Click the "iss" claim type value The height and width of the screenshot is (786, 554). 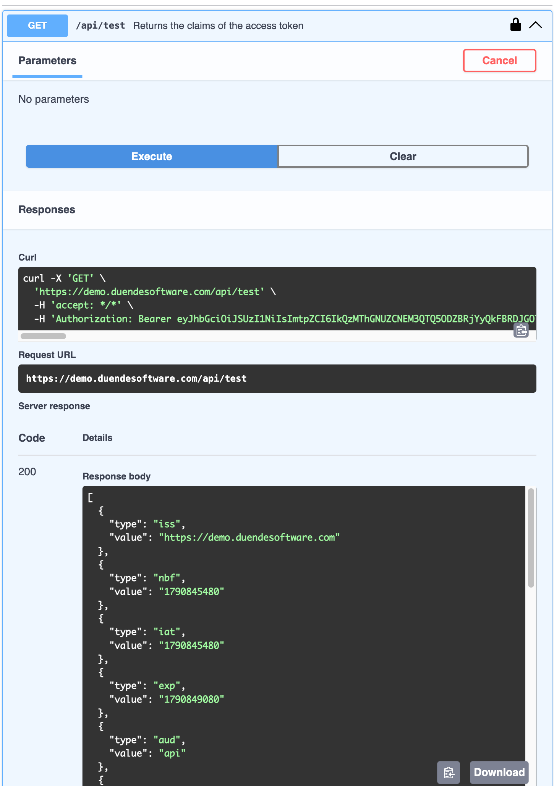(169, 524)
